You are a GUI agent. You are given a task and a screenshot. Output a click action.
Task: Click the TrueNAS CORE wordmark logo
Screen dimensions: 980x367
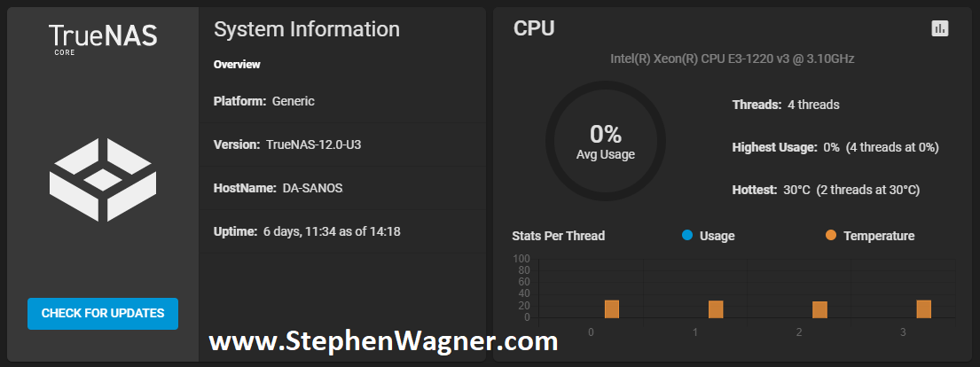pyautogui.click(x=103, y=39)
